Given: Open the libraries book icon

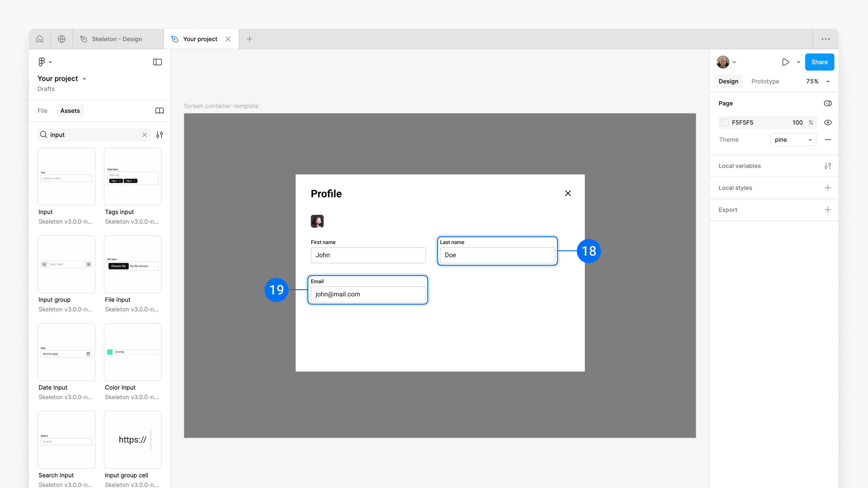Looking at the screenshot, I should click(159, 111).
